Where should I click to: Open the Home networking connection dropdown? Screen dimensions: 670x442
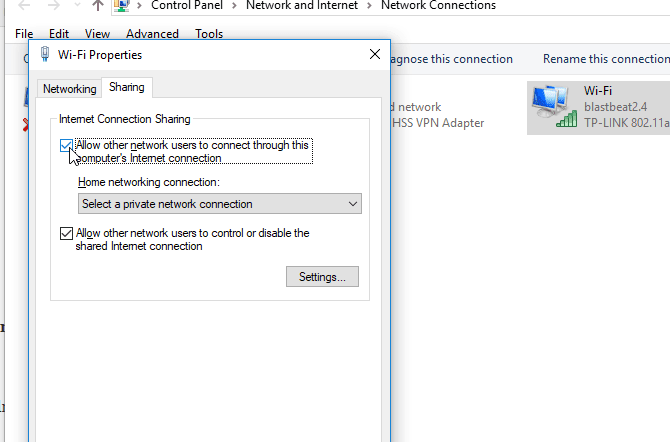click(220, 204)
